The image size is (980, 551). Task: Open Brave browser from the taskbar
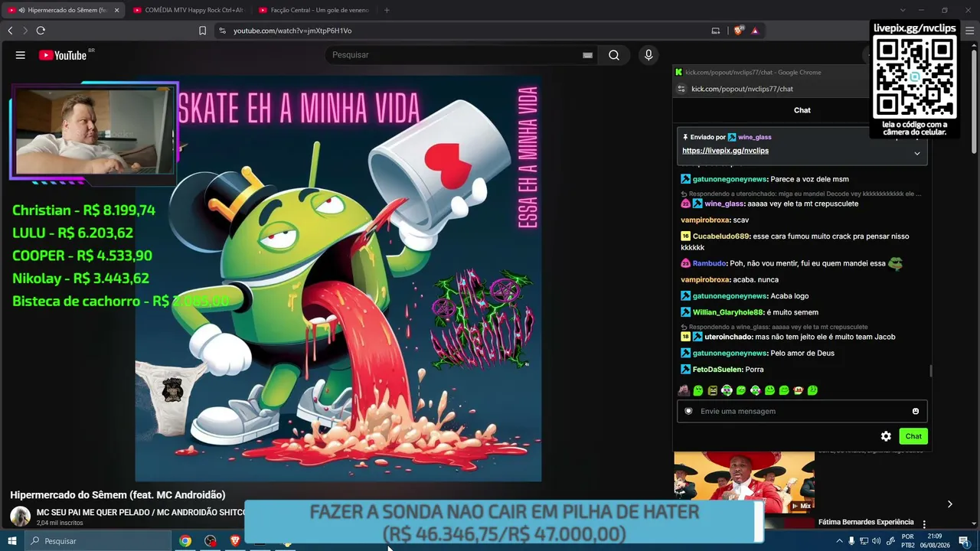click(235, 541)
